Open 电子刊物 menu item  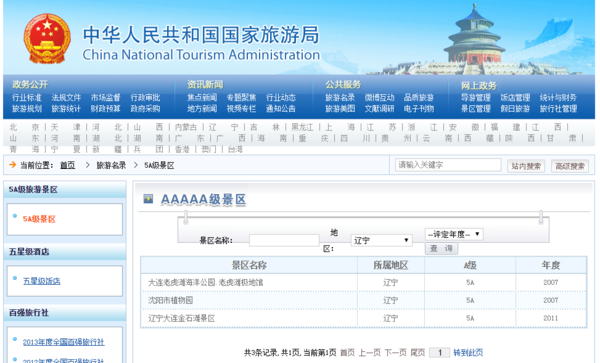click(x=419, y=109)
